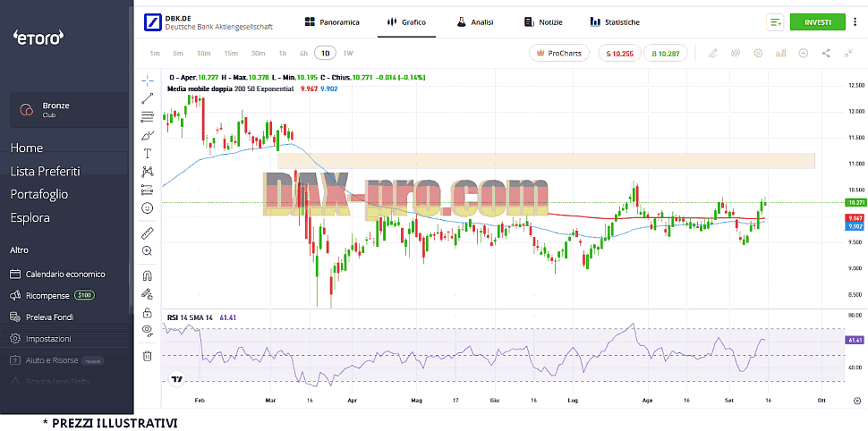
Task: Select the 1D timeframe
Action: point(326,53)
